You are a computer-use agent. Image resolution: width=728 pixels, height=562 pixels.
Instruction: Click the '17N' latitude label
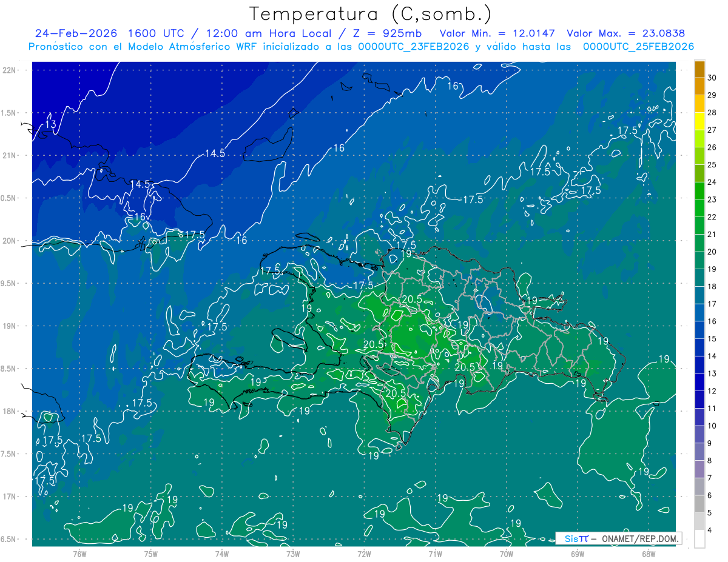point(9,497)
